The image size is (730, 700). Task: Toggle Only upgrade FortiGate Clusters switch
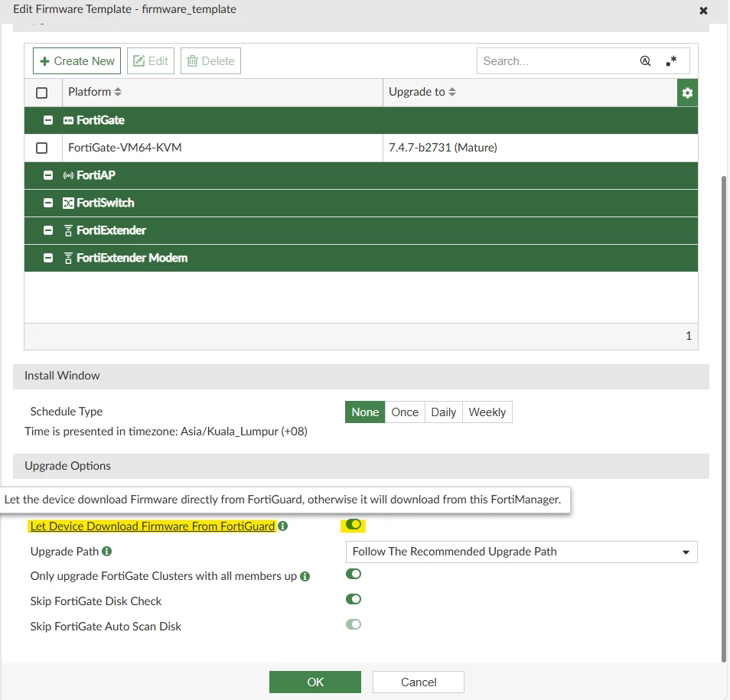pyautogui.click(x=354, y=574)
